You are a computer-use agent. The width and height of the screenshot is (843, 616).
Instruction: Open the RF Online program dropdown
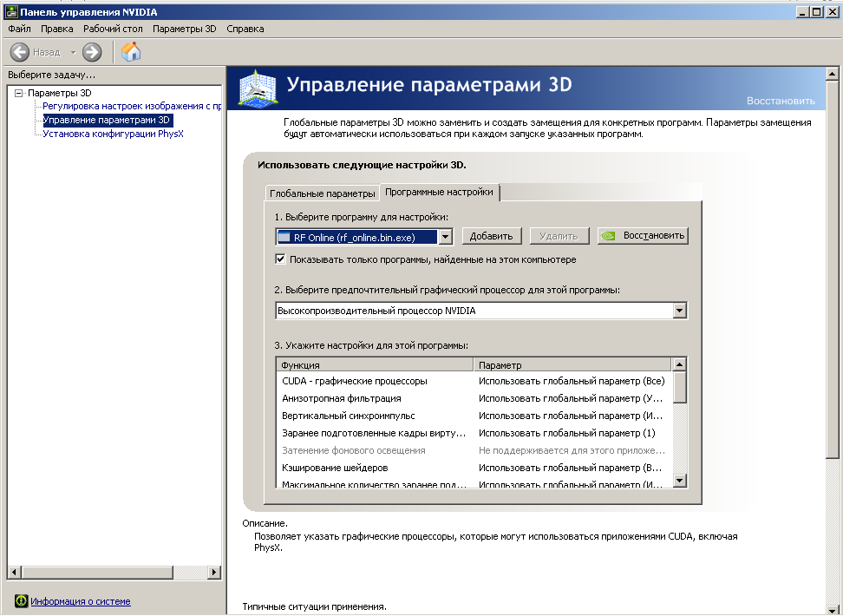446,237
